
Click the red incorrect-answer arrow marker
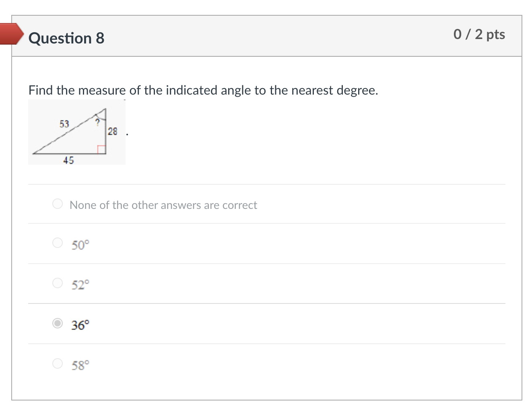tap(12, 33)
